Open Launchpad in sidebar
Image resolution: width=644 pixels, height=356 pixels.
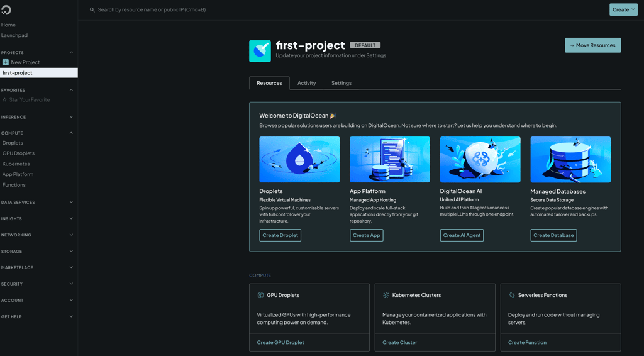(14, 35)
